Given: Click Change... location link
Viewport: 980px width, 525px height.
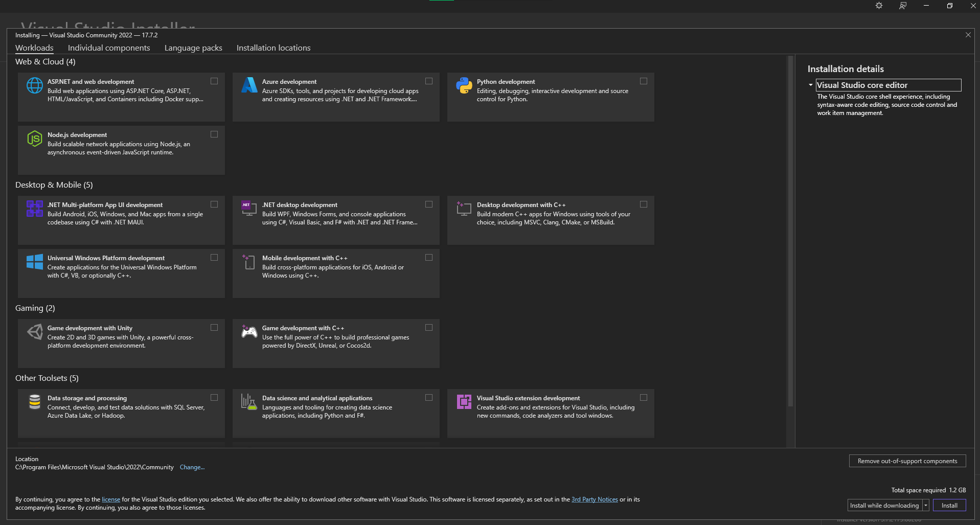Looking at the screenshot, I should pyautogui.click(x=192, y=467).
